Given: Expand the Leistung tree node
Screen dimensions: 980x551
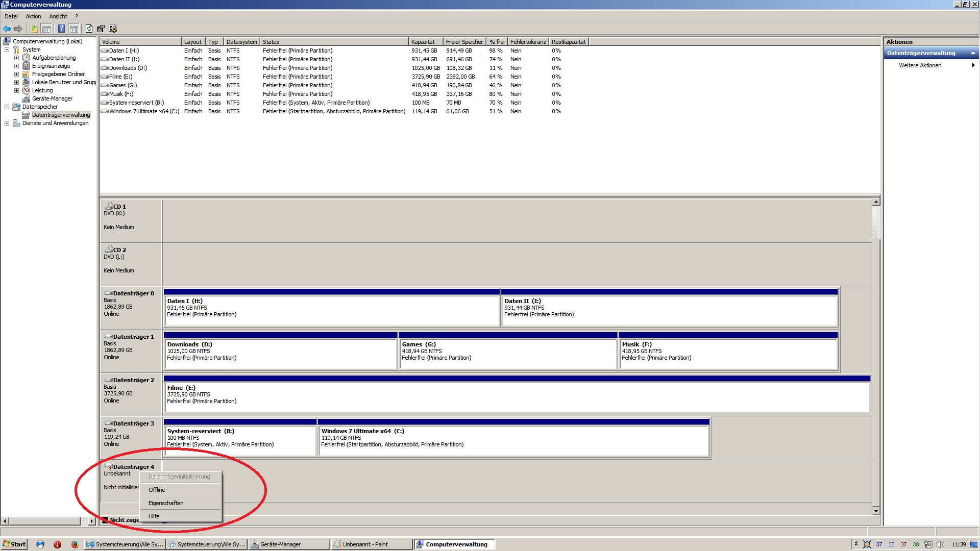Looking at the screenshot, I should tap(16, 90).
